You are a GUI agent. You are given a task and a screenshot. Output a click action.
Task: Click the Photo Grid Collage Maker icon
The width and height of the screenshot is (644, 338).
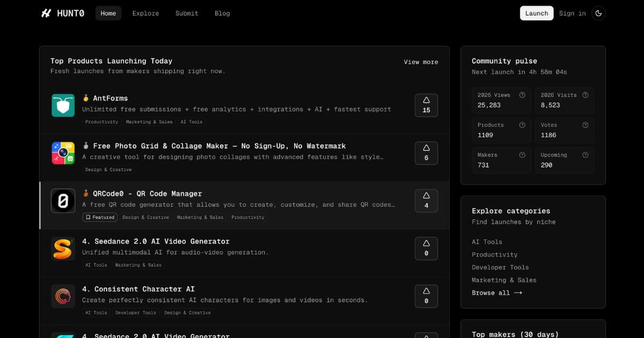pos(63,153)
